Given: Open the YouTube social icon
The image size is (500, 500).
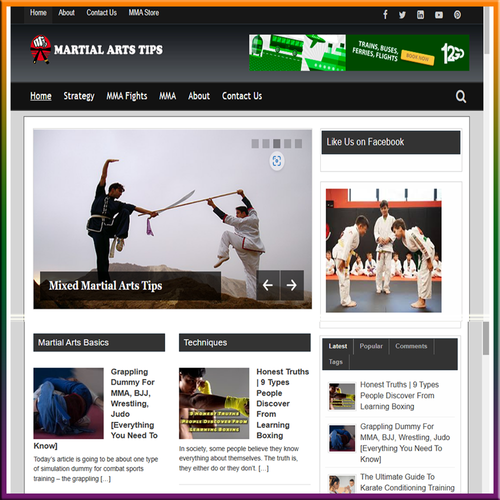Looking at the screenshot, I should pyautogui.click(x=439, y=15).
